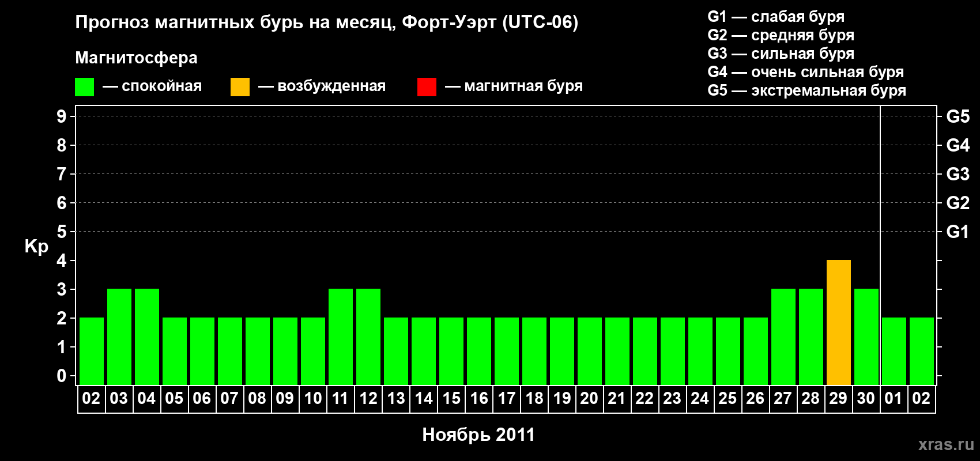Click the Ноябрь 2011 month label
Screen dimensions: 980x461
click(x=478, y=434)
